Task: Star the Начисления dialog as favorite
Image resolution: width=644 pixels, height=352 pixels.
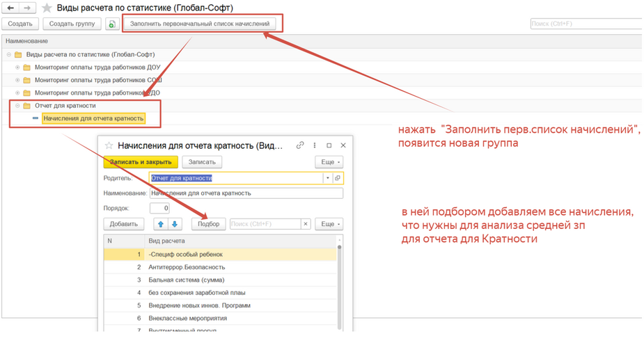Action: click(x=109, y=146)
